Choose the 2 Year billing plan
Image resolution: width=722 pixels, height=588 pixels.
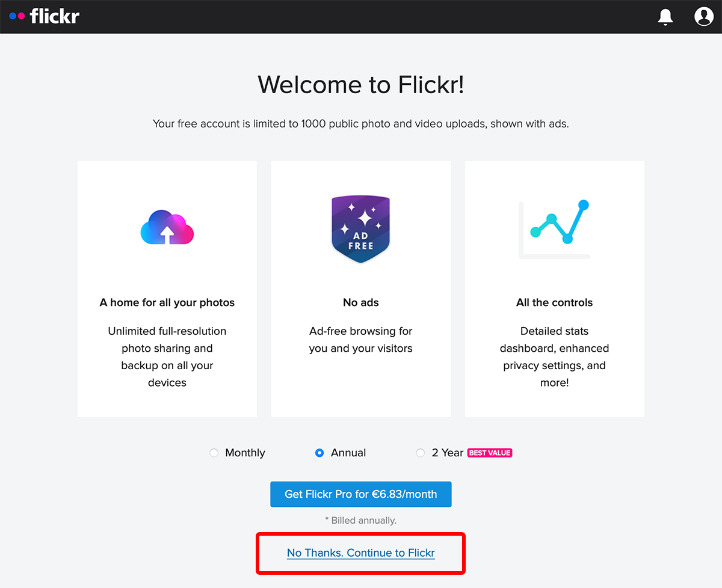[421, 453]
